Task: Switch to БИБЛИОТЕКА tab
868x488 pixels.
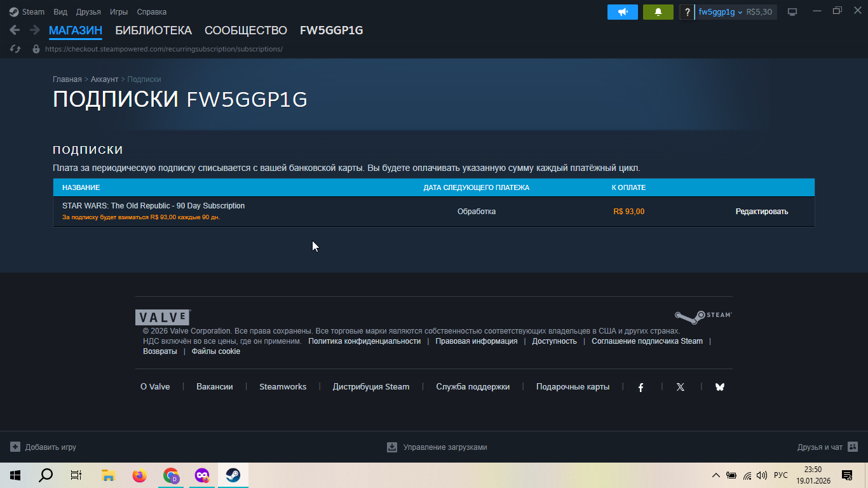Action: pyautogui.click(x=153, y=30)
